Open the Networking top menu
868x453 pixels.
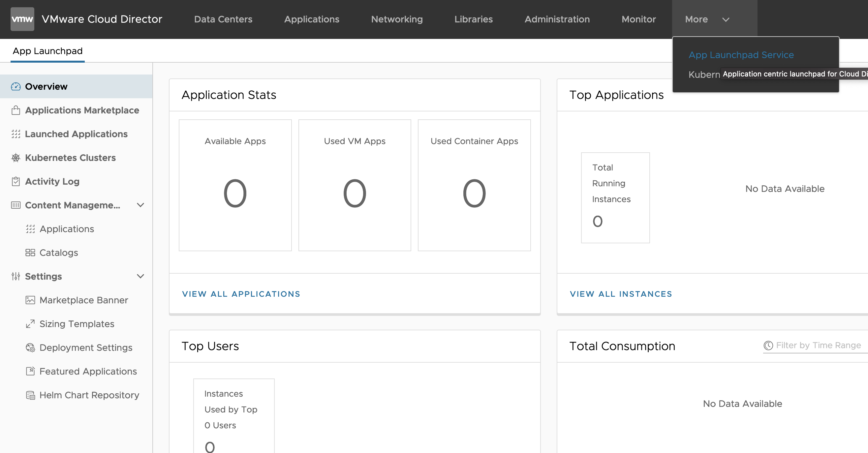(x=397, y=19)
